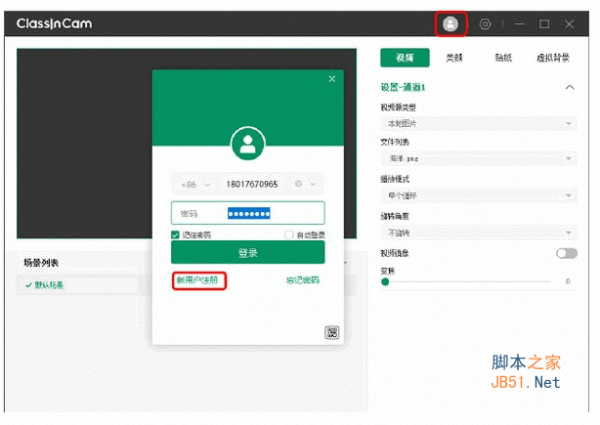This screenshot has width=600, height=425.
Task: Switch to the 视频 video tab
Action: coord(405,58)
